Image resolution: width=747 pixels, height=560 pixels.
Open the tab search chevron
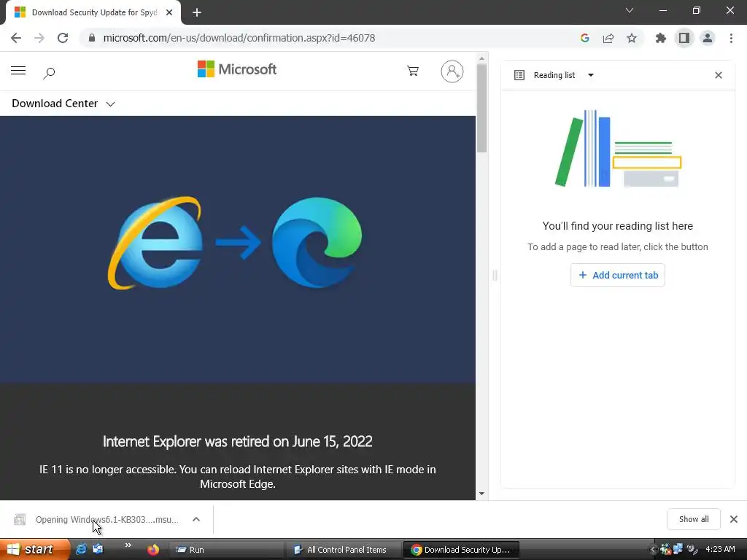tap(630, 10)
